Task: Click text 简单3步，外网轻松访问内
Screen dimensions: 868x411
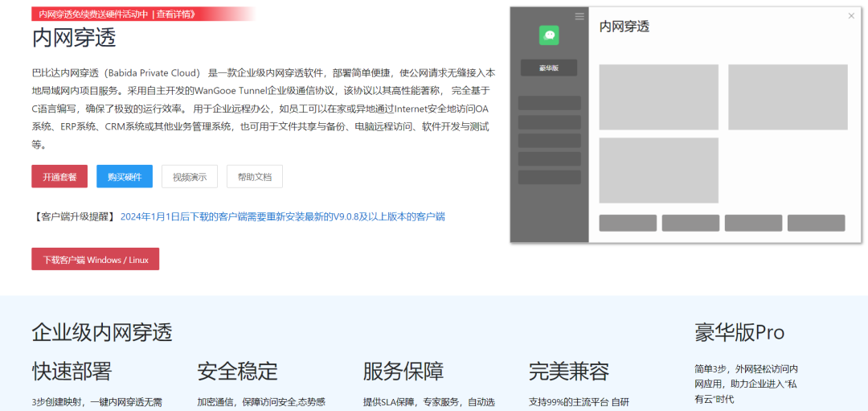Action: [746, 368]
